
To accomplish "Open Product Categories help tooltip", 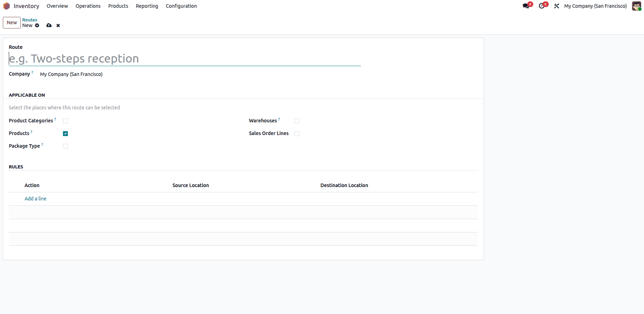I will click(55, 119).
